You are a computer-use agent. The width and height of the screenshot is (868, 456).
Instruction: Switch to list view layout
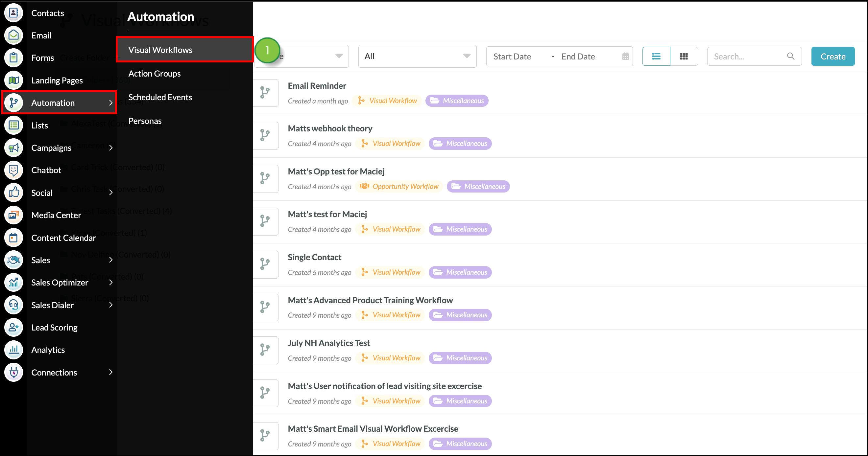coord(656,56)
